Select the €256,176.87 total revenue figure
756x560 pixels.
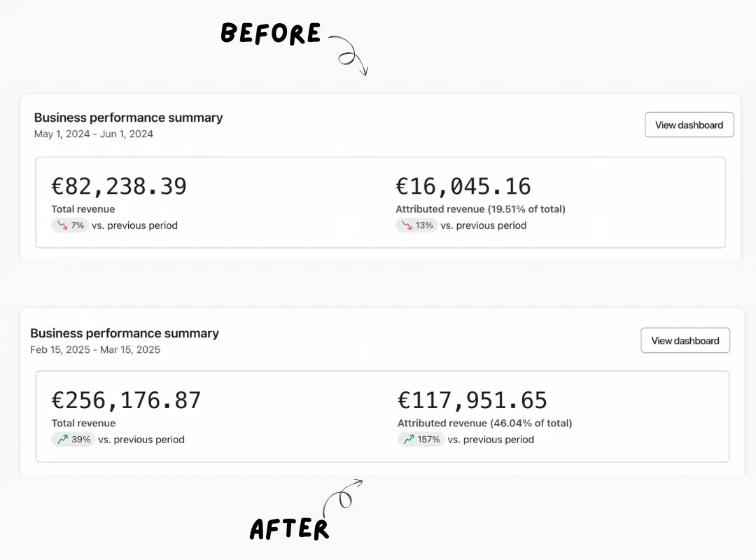pyautogui.click(x=126, y=400)
